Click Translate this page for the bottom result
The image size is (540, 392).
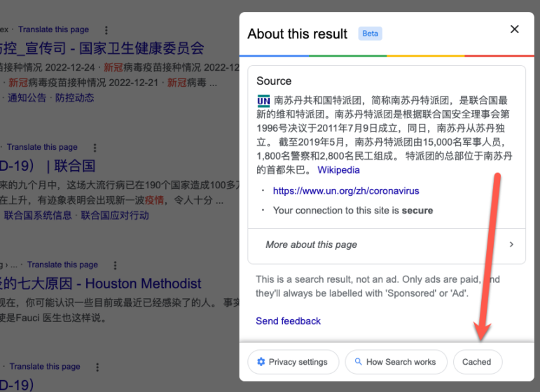(x=44, y=367)
